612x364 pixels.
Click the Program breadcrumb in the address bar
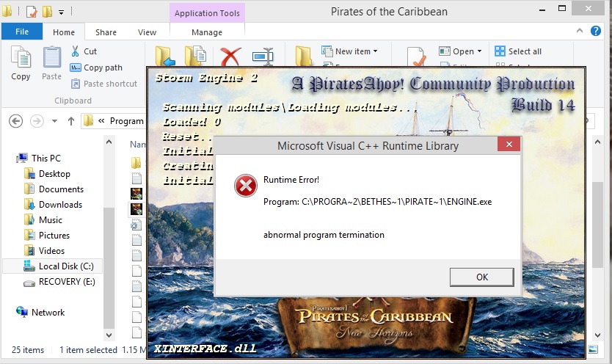126,121
